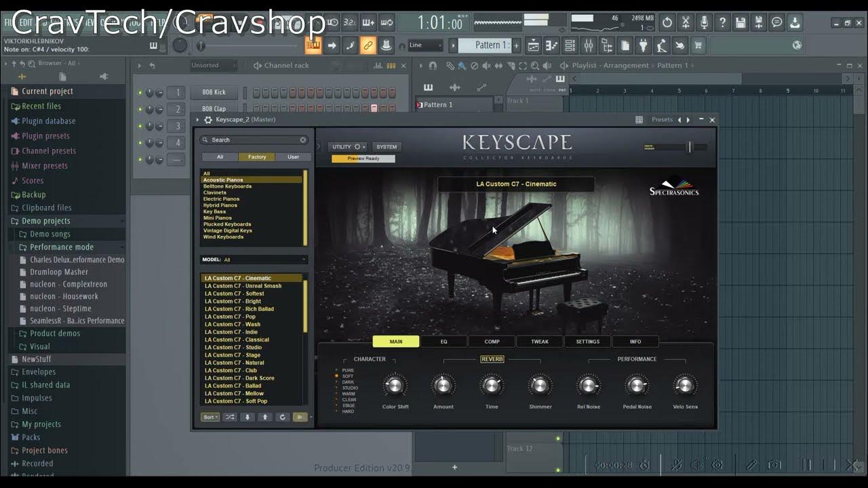This screenshot has height=488, width=868.
Task: Click the Plugin database browser entry
Action: point(49,121)
